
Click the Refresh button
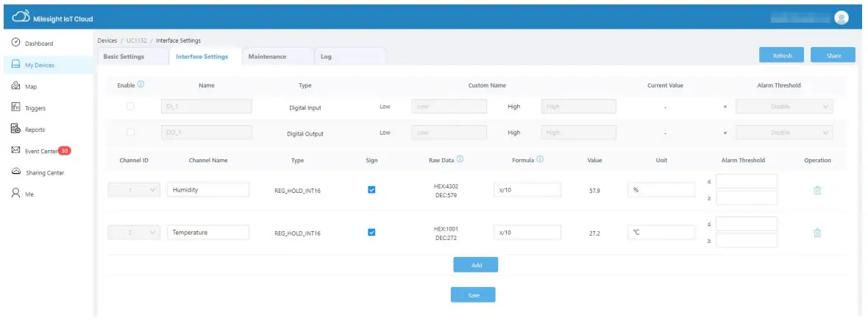click(x=782, y=54)
